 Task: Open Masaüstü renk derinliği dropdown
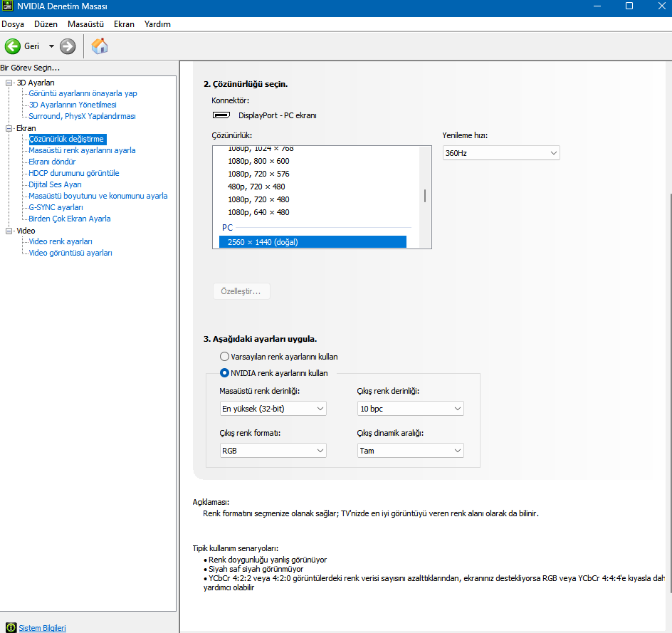pyautogui.click(x=273, y=409)
